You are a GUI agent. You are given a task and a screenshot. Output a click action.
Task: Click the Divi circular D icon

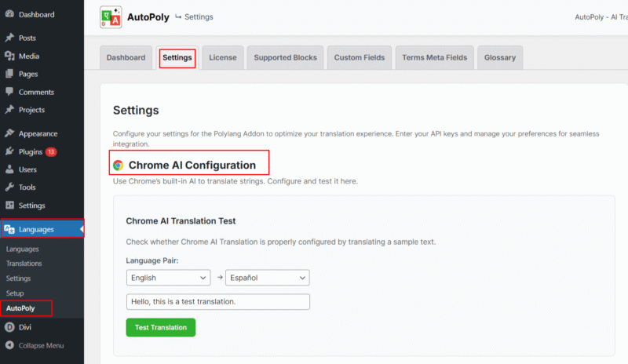[x=9, y=327]
